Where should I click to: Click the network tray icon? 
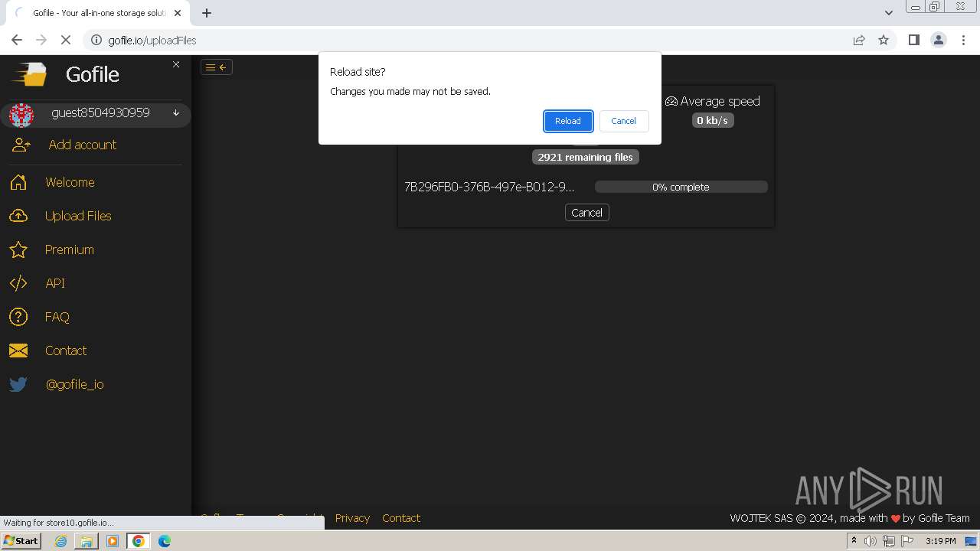coord(888,541)
